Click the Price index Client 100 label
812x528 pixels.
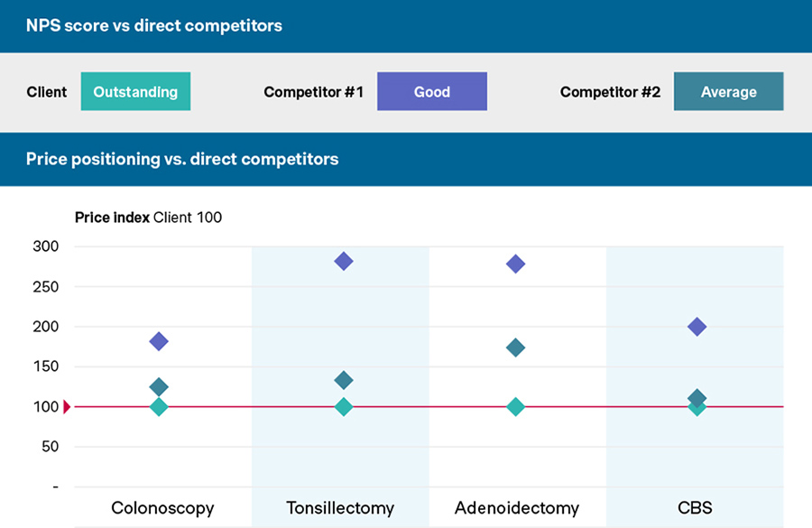(x=148, y=217)
